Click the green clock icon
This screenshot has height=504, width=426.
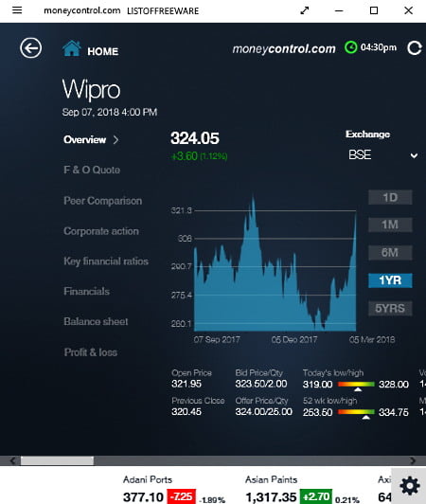coord(350,47)
